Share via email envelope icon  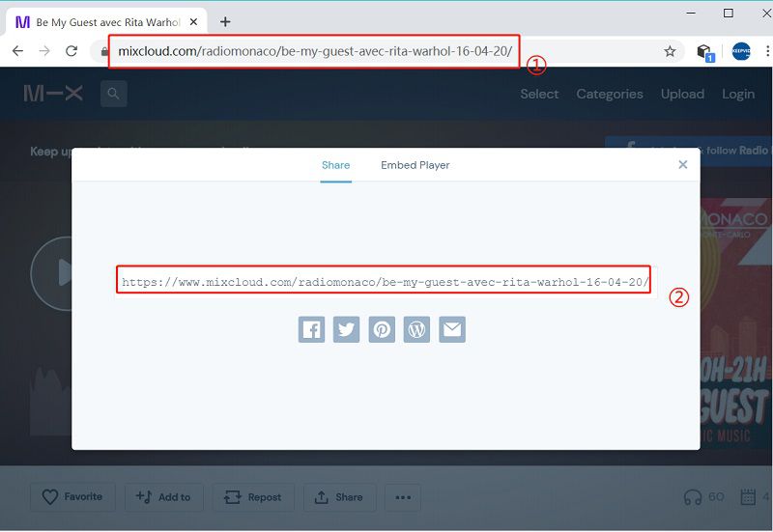pos(452,329)
